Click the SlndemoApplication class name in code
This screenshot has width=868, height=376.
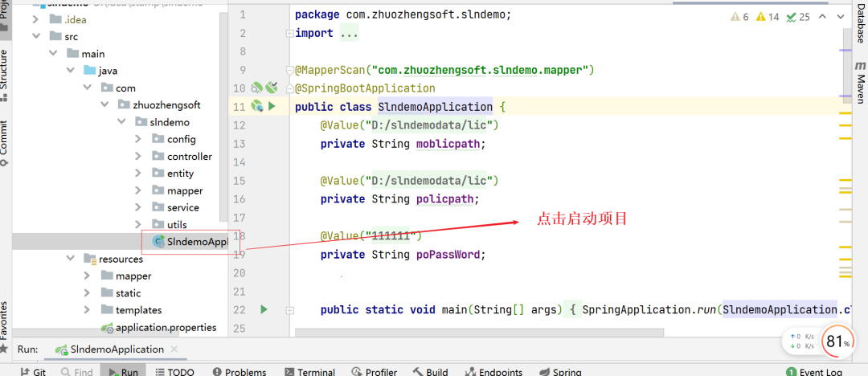tap(435, 107)
